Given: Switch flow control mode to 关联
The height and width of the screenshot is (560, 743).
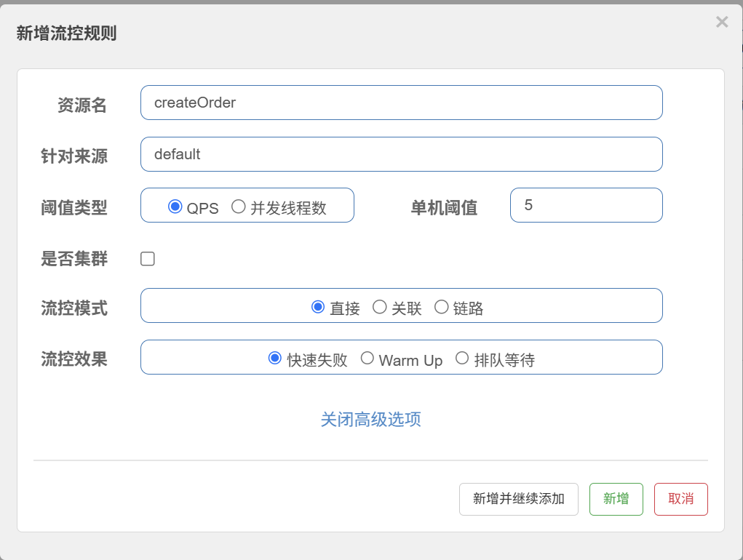Looking at the screenshot, I should (x=379, y=307).
